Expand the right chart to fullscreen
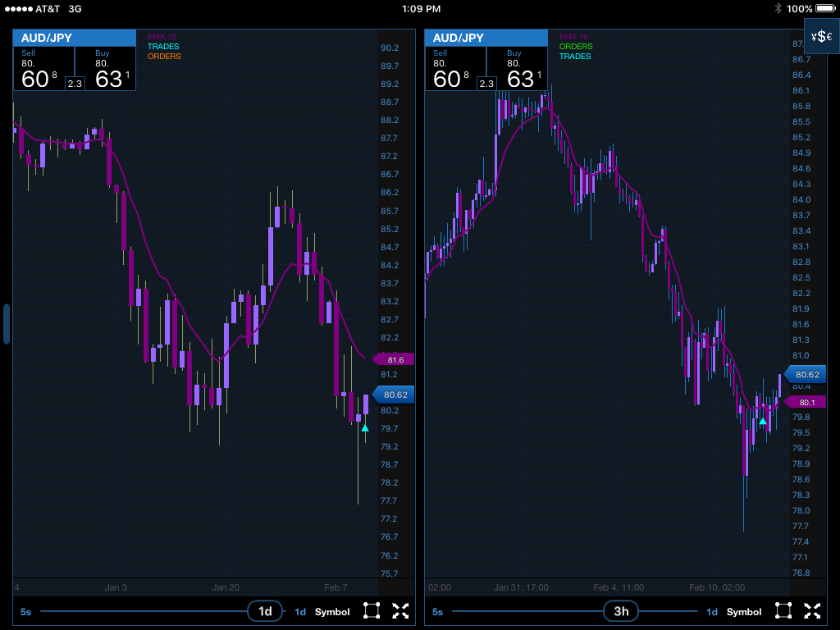Image resolution: width=840 pixels, height=630 pixels. (x=812, y=611)
